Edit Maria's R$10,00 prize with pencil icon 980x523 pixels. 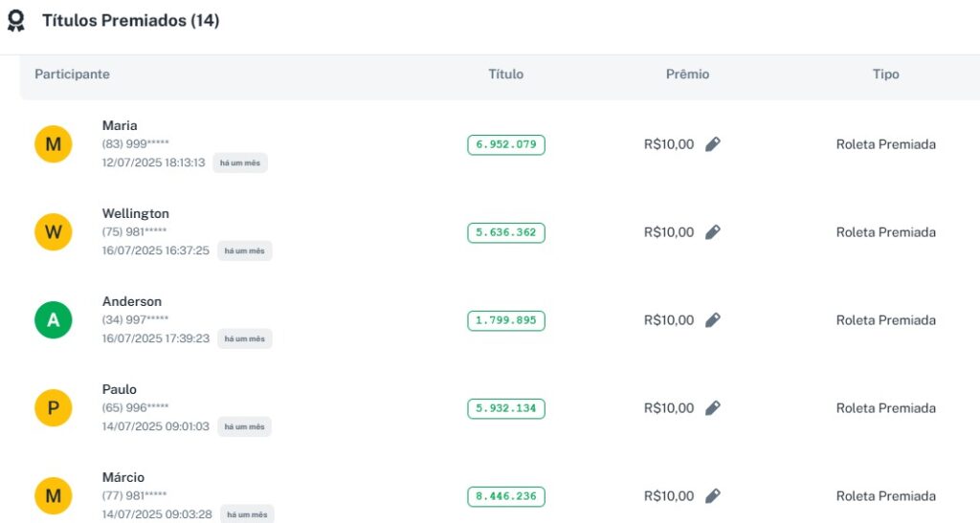click(712, 144)
